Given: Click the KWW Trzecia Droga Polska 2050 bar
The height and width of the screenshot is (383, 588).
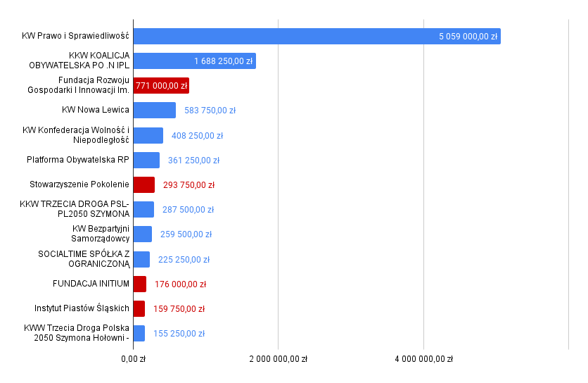Looking at the screenshot, I should click(x=139, y=334).
